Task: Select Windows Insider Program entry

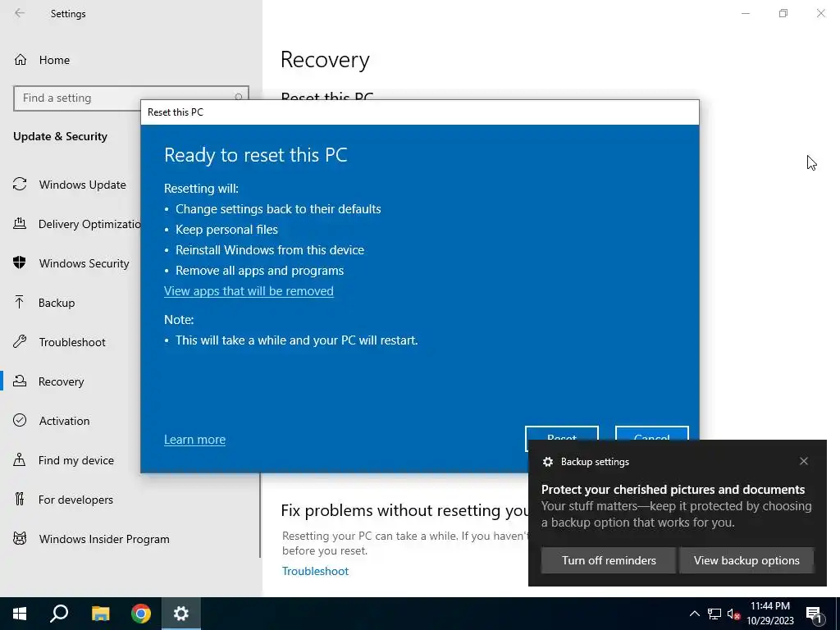Action: pyautogui.click(x=104, y=539)
